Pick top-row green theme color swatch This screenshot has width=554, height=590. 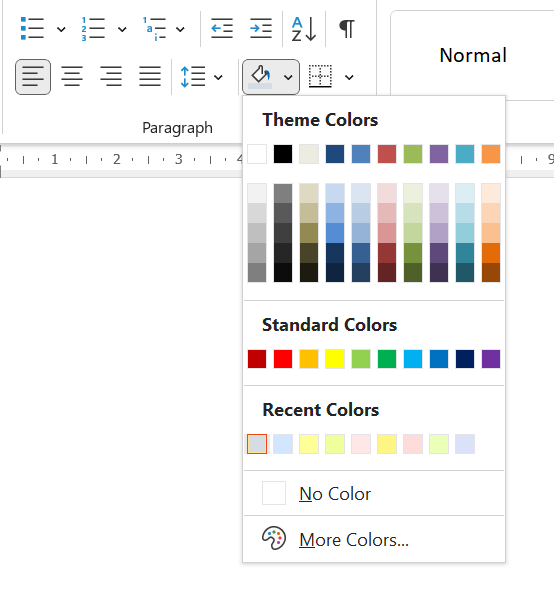coord(413,154)
